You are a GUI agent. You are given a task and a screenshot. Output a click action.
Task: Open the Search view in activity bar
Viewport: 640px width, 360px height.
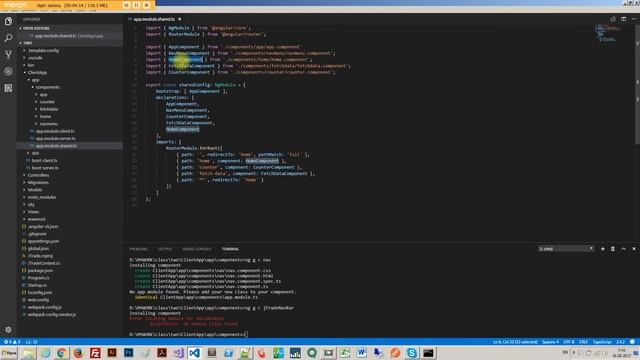point(8,38)
